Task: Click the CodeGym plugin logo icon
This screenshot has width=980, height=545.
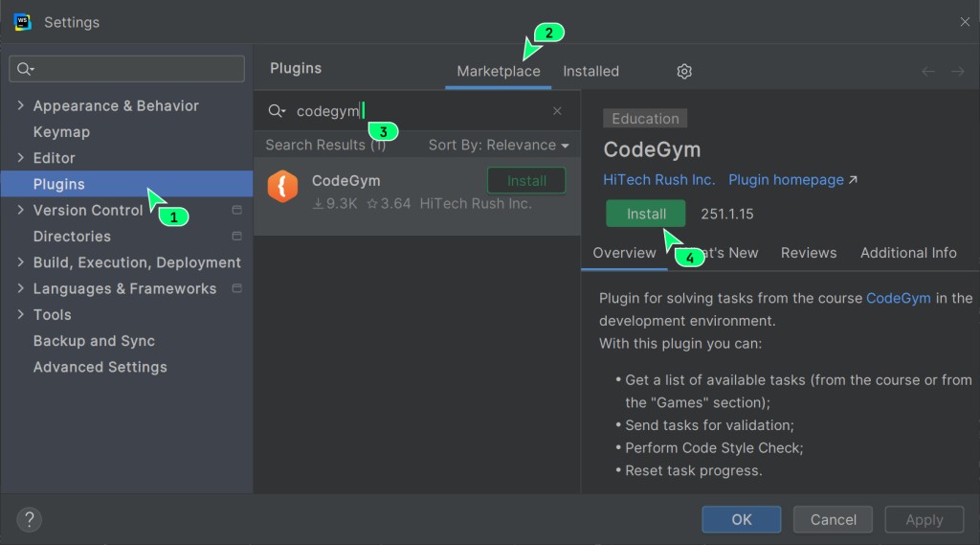Action: pyautogui.click(x=282, y=186)
